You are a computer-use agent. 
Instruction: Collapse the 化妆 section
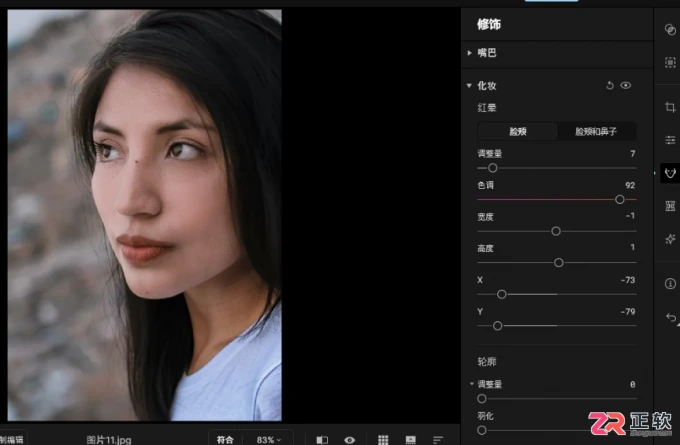tap(469, 85)
